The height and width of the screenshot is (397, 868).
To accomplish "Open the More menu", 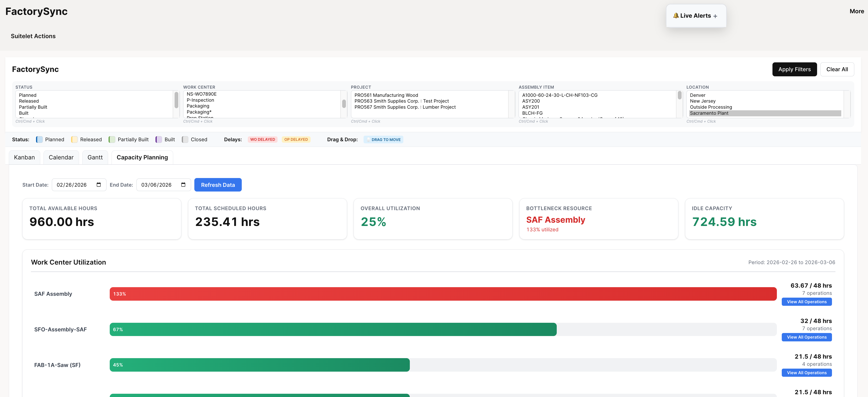I will (857, 11).
